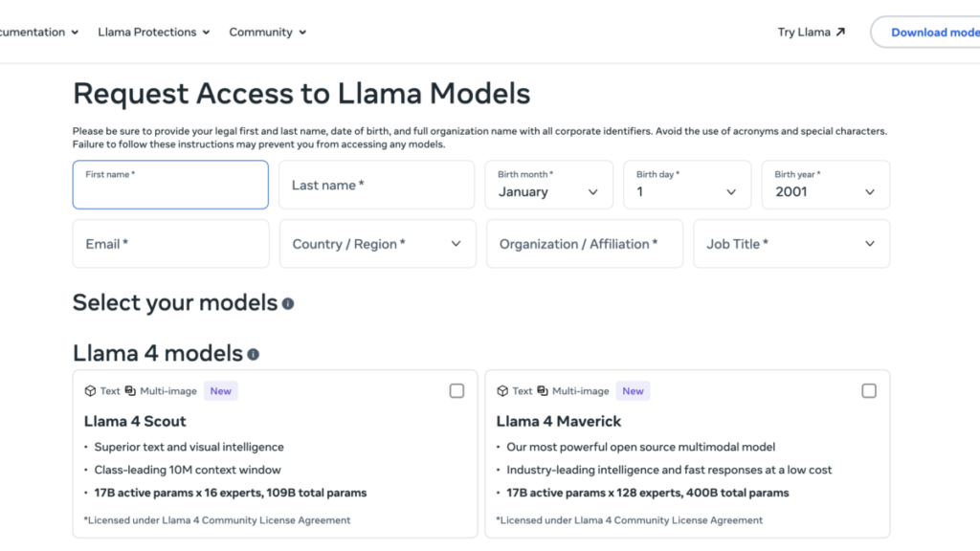
Task: Click 'Class-leading 10M context window' text
Action: (188, 470)
